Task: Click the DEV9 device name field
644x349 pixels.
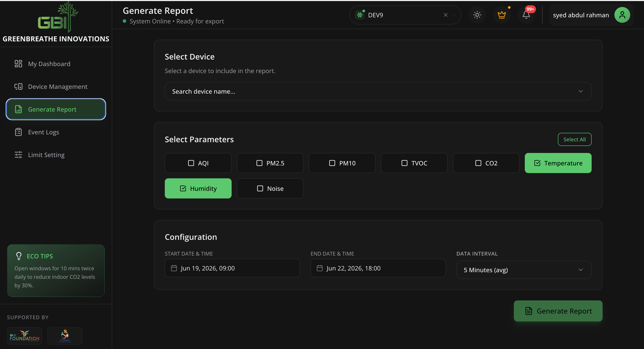Action: pos(405,15)
